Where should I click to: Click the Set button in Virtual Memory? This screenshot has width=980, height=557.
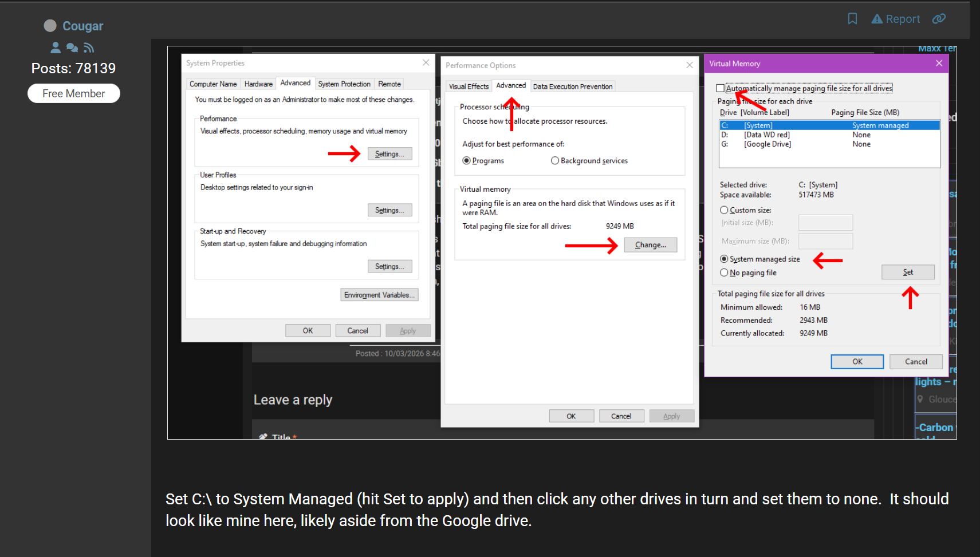[x=907, y=272]
